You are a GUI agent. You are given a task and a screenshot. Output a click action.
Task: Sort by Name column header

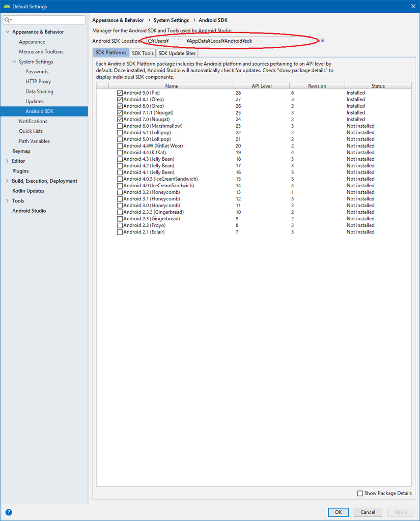coord(172,85)
